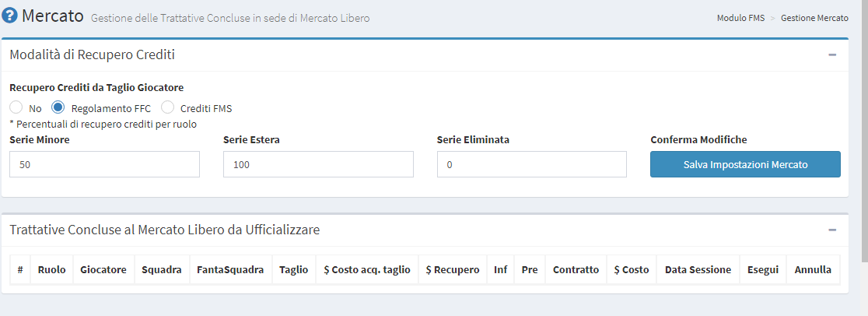
Task: Click the help question mark icon
Action: point(10,16)
